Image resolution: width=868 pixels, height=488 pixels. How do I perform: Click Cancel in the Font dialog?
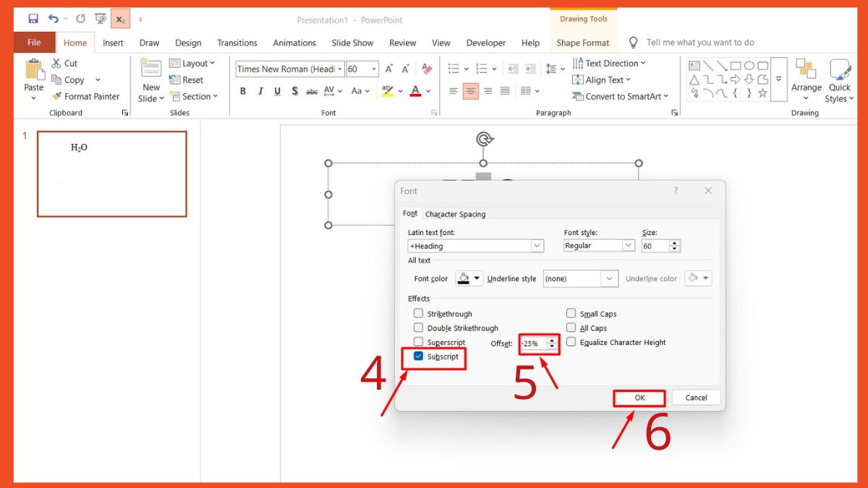(x=696, y=398)
